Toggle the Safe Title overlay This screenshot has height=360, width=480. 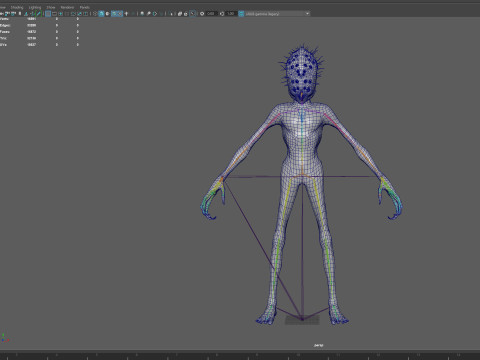pos(86,14)
